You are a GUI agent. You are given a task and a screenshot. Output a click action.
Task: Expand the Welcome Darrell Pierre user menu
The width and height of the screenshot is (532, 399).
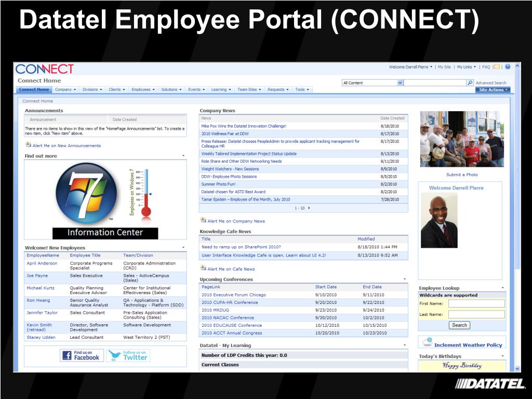point(410,67)
